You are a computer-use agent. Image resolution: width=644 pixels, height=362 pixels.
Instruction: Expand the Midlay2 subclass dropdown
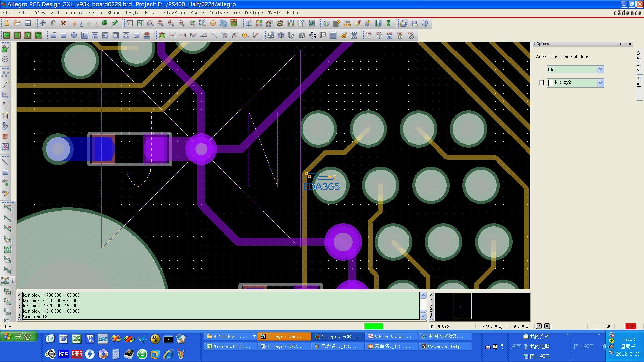click(x=600, y=83)
